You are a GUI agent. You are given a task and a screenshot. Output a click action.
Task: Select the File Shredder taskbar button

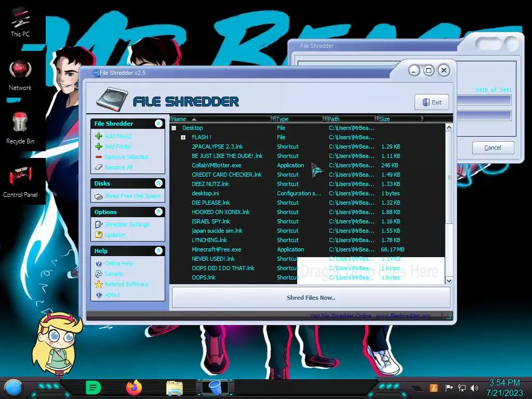[x=215, y=388]
